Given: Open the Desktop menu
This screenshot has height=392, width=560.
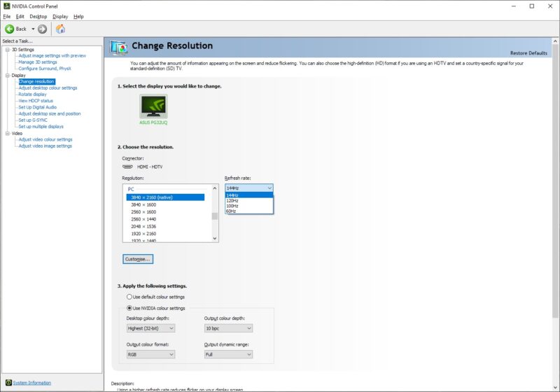Looking at the screenshot, I should [38, 16].
